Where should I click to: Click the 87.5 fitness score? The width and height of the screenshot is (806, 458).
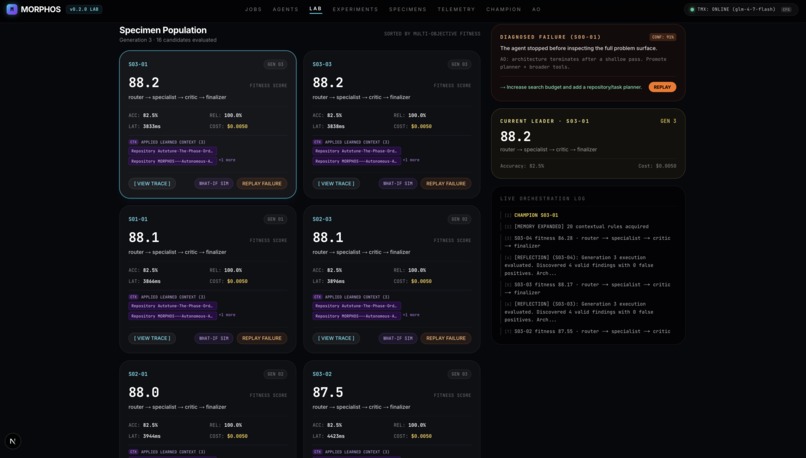coord(327,392)
